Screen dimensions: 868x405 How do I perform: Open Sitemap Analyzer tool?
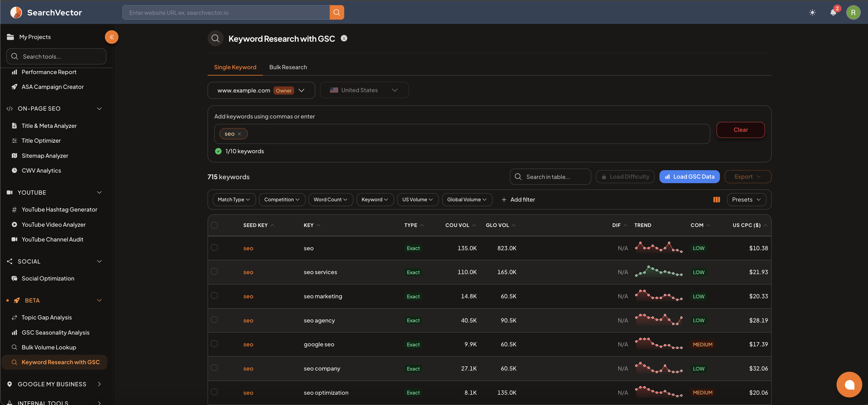point(45,156)
